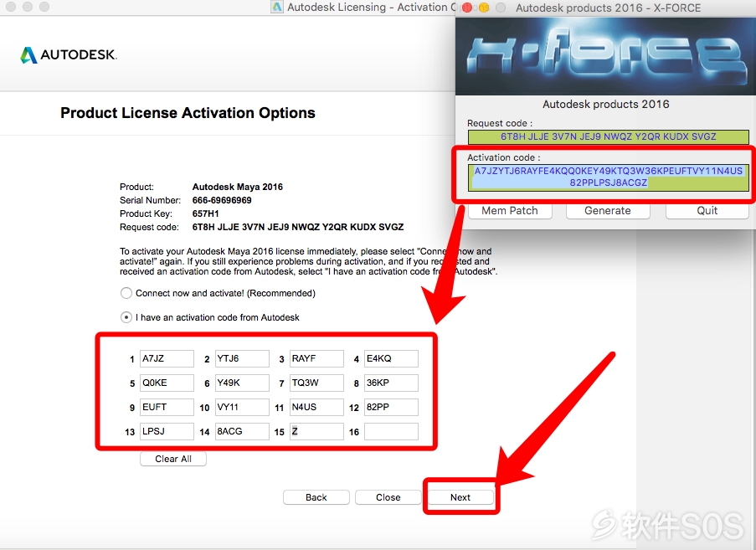The height and width of the screenshot is (550, 756).
Task: Select "I have an activation code from Autodesk"
Action: coord(126,317)
